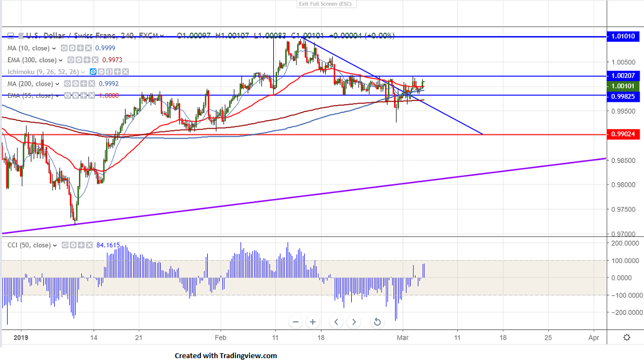Remove the CCI (50, close) indicator

89,245
